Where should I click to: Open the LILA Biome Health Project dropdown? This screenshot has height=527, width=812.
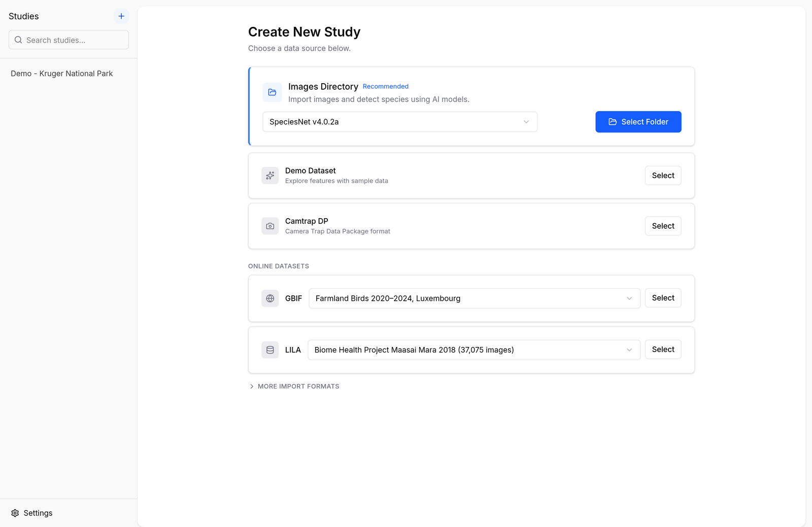pyautogui.click(x=474, y=350)
